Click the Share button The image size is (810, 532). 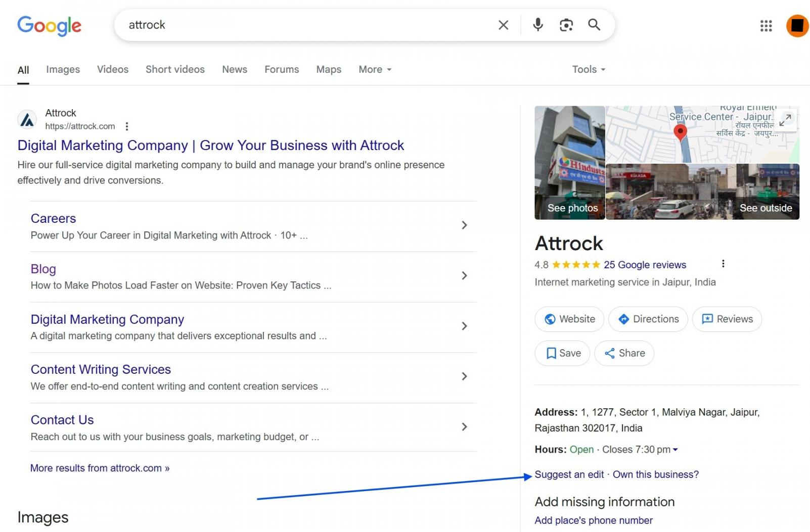[x=624, y=353]
